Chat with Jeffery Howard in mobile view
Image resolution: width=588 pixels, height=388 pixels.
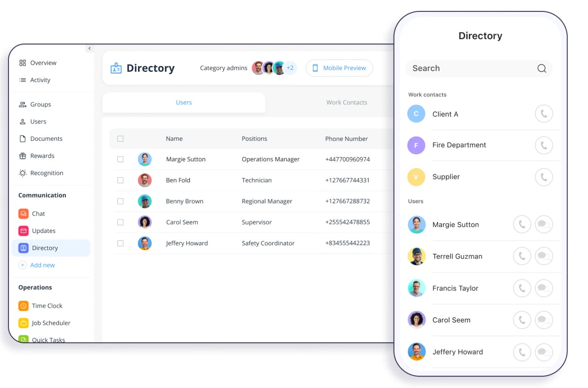[544, 352]
